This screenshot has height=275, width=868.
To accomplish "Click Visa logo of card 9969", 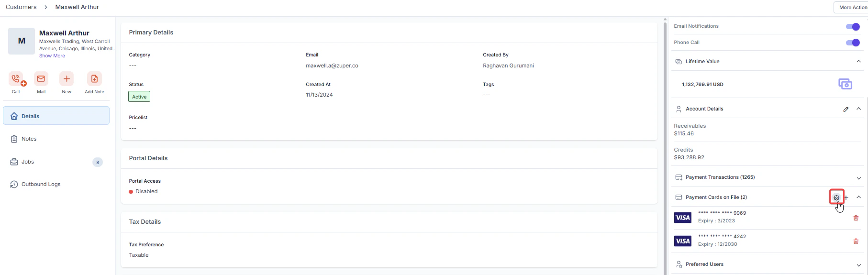I will point(683,218).
